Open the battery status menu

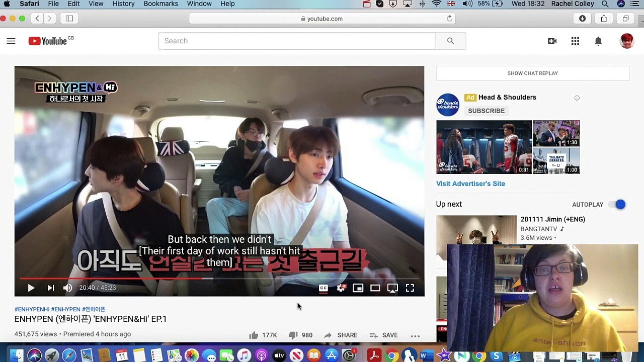[x=491, y=4]
